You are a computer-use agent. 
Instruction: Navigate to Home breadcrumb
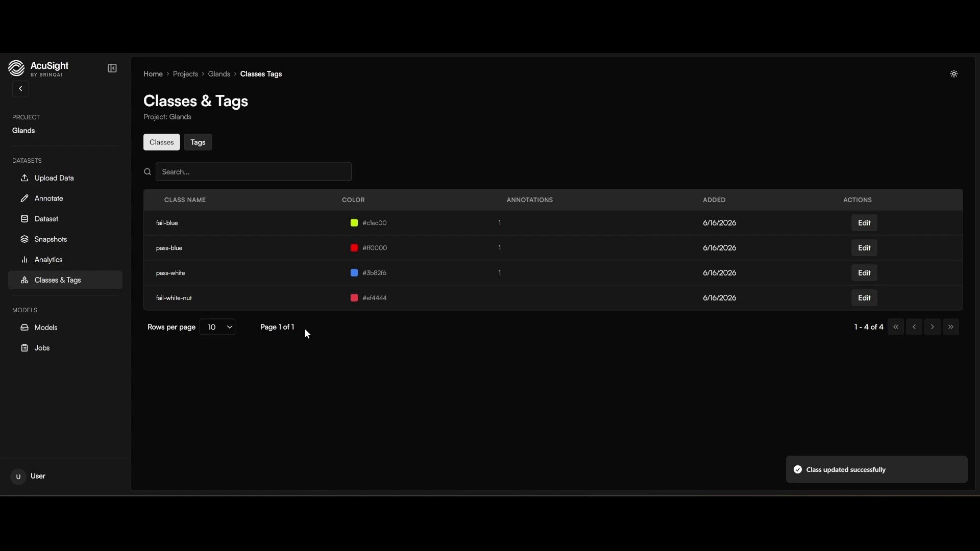153,74
